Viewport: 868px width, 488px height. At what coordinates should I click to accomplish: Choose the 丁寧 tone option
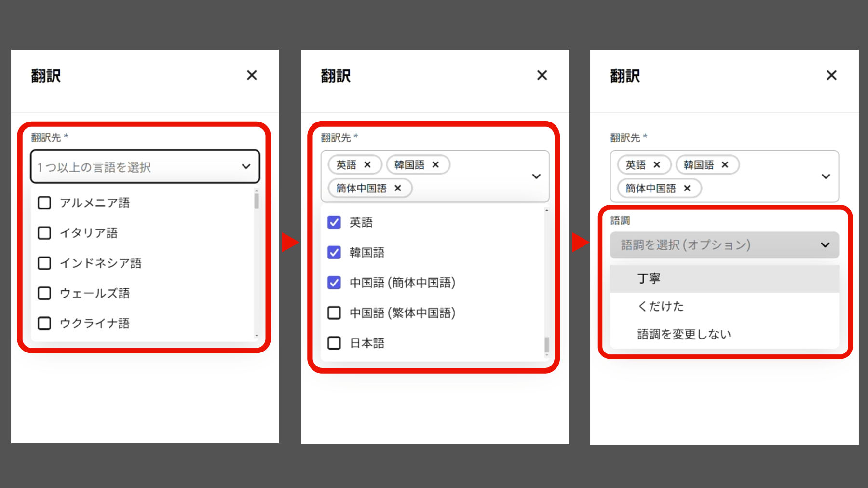724,279
